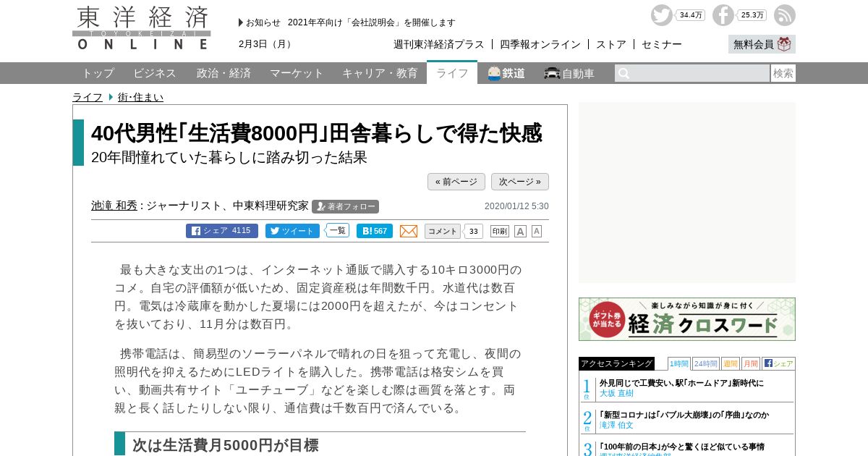Image resolution: width=868 pixels, height=456 pixels.
Task: Select the 月間 ranking tab
Action: (751, 363)
